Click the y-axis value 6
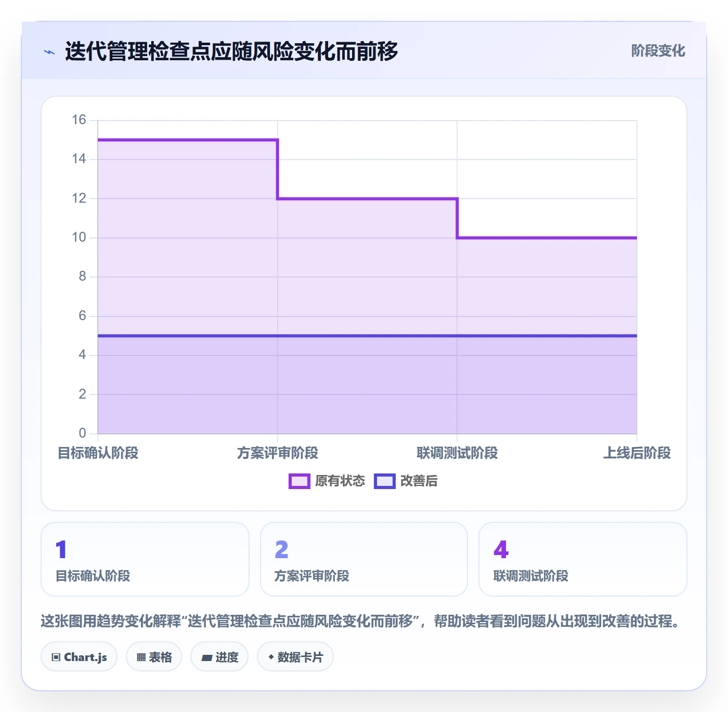 [x=83, y=316]
